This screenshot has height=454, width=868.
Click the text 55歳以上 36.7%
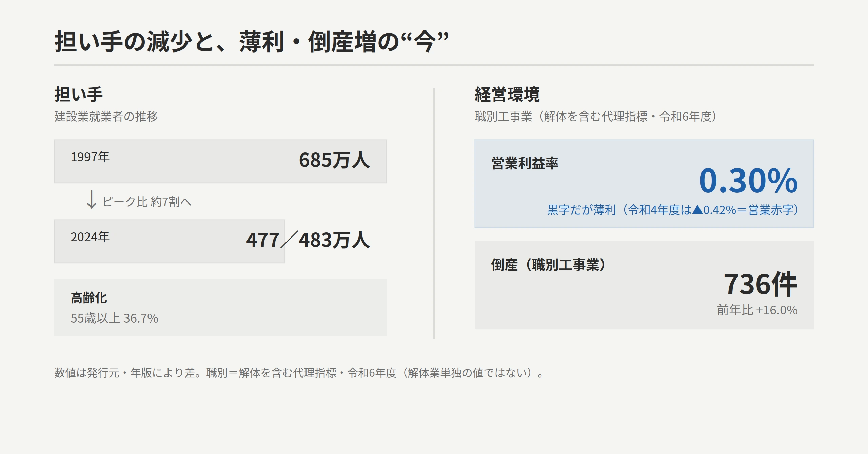coord(114,318)
